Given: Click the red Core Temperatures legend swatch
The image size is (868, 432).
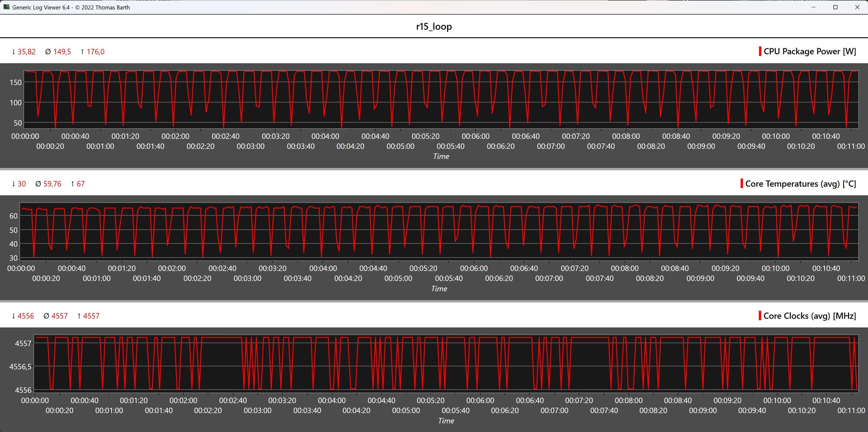Looking at the screenshot, I should point(742,184).
